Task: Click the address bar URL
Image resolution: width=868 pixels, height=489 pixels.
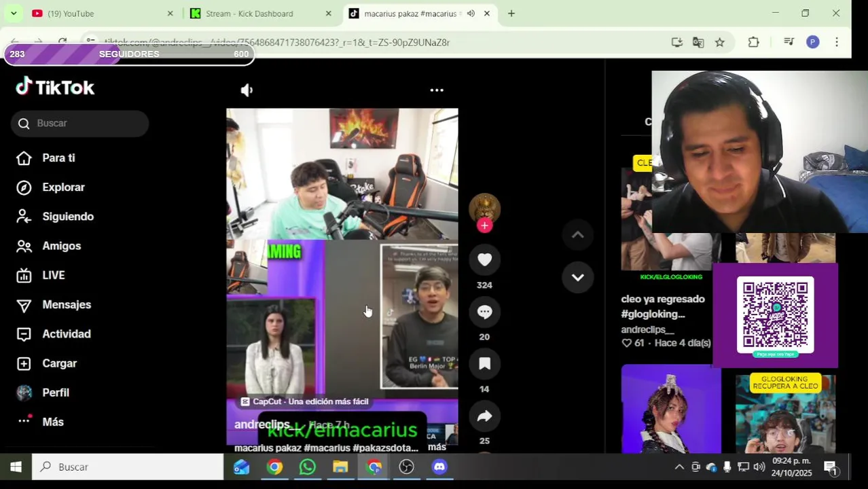Action: [x=277, y=42]
